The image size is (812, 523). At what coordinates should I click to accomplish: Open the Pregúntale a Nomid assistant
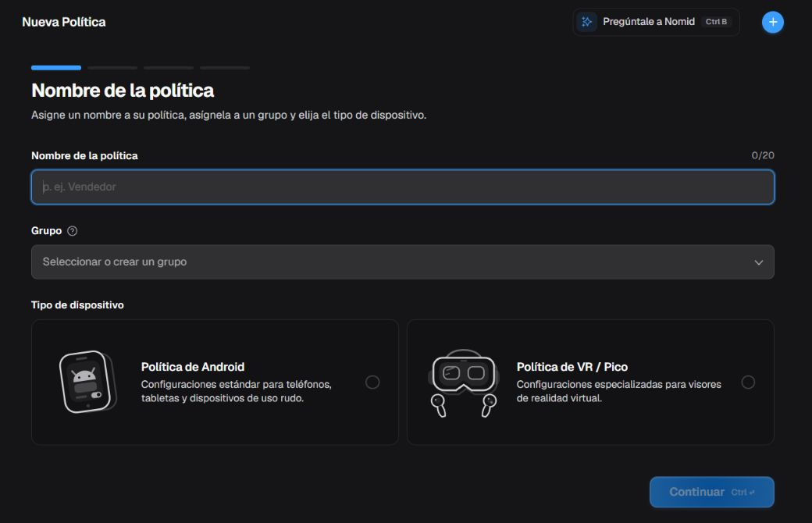point(656,22)
